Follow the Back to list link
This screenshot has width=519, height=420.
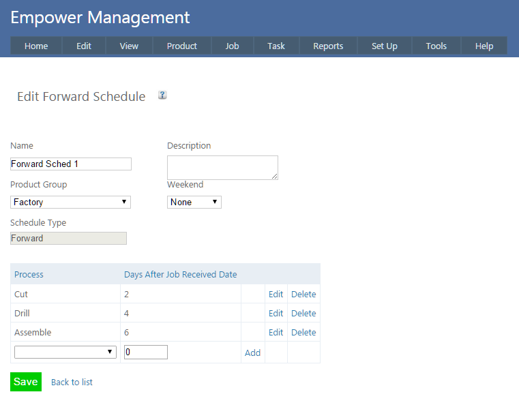click(x=72, y=382)
